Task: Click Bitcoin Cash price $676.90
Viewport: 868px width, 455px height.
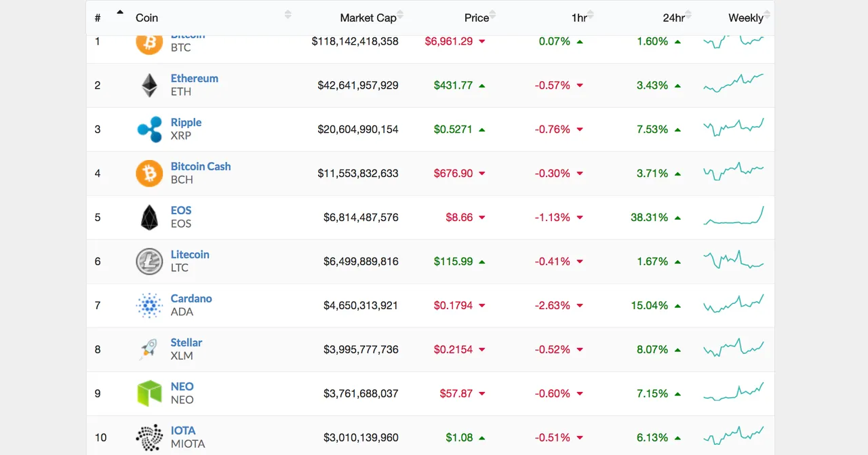Action: [454, 174]
